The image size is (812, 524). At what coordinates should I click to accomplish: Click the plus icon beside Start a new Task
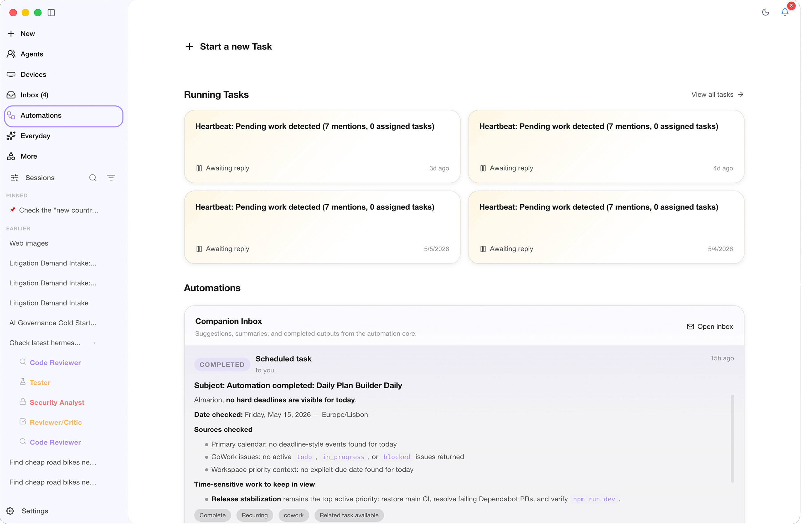pyautogui.click(x=189, y=46)
